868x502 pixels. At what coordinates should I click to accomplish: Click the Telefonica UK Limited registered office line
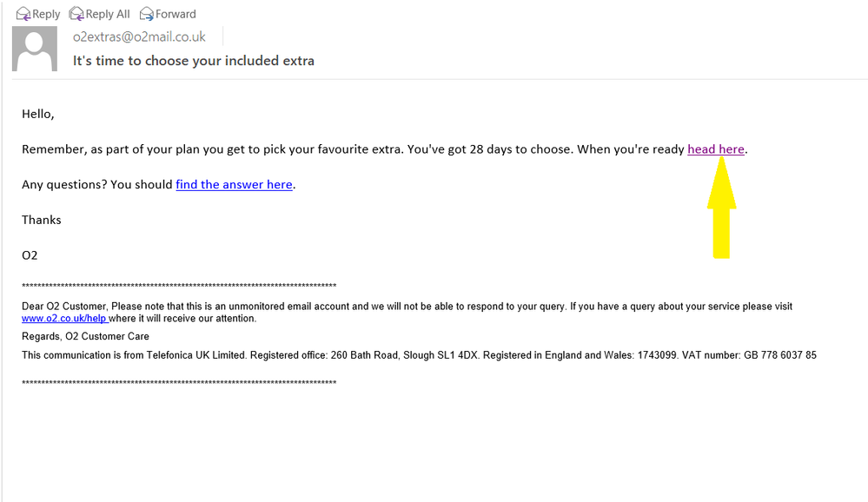point(419,355)
